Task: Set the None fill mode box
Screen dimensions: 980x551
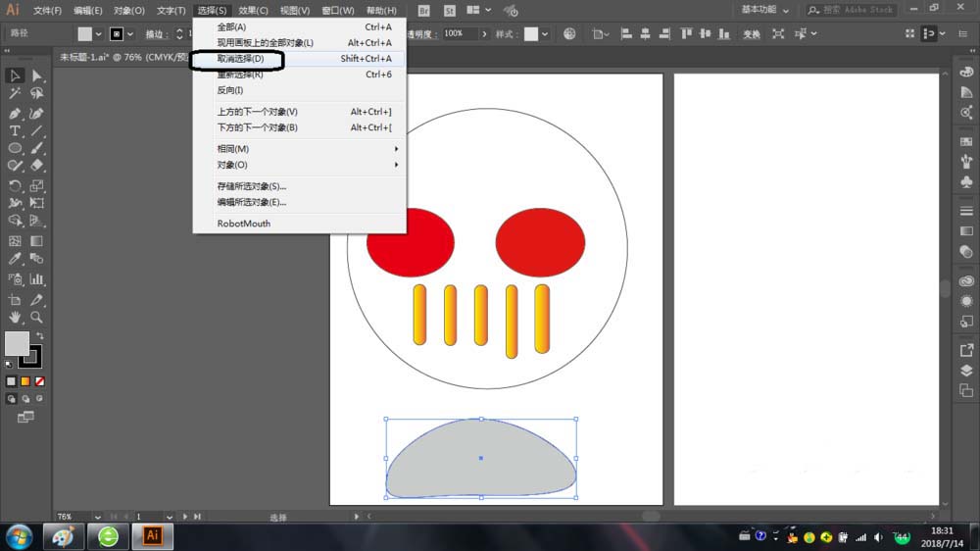Action: (x=39, y=381)
